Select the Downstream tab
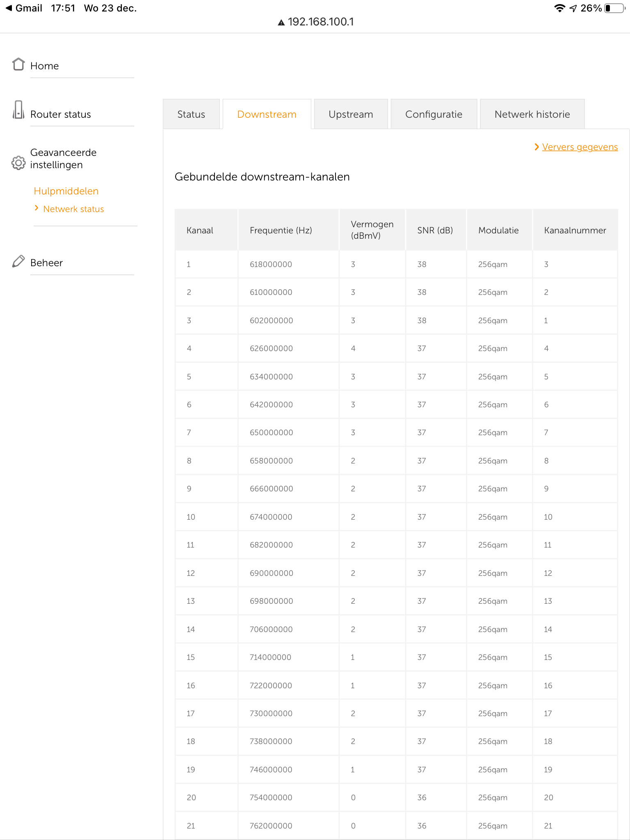 [x=267, y=114]
